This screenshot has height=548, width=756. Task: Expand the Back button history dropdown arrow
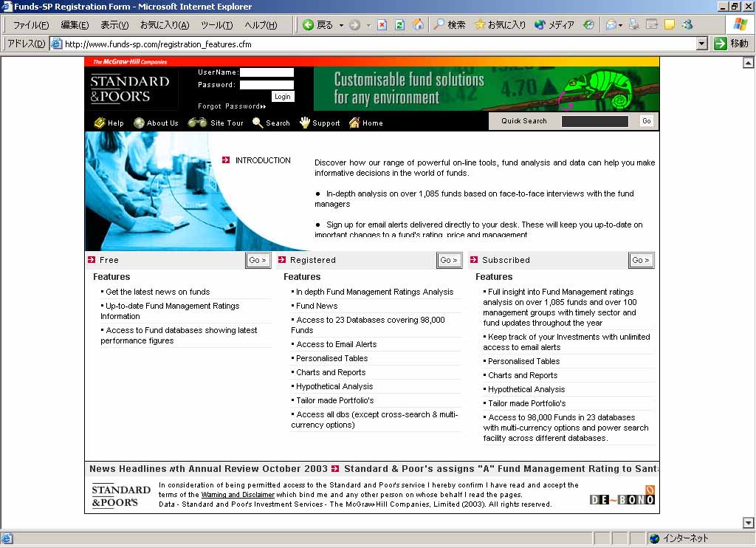click(341, 25)
